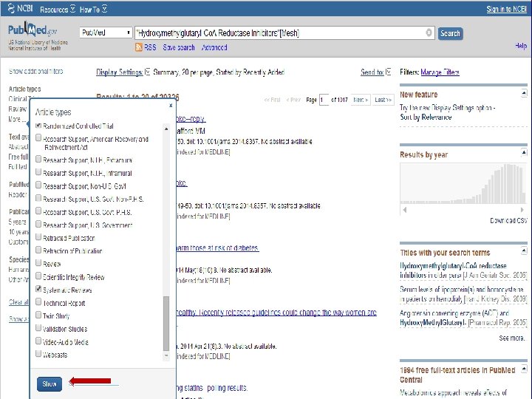
Task: Open the Send to dropdown
Action: (375, 72)
